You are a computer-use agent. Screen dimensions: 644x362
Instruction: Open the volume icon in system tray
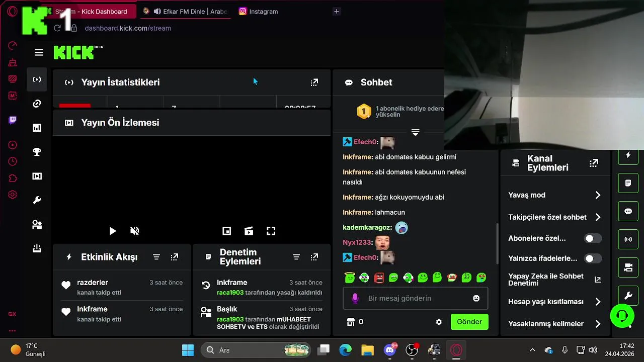[x=593, y=350]
